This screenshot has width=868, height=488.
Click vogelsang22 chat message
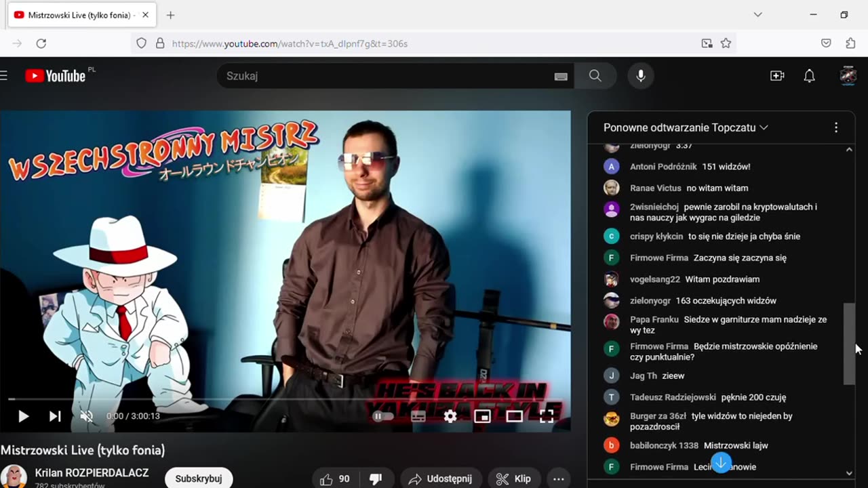click(722, 279)
